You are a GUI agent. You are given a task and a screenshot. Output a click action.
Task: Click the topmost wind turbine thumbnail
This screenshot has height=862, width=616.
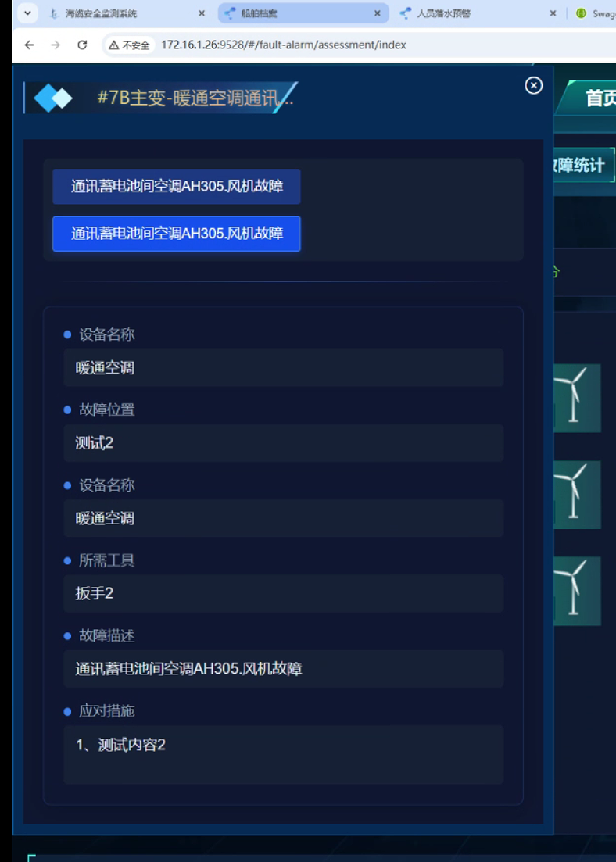(576, 398)
